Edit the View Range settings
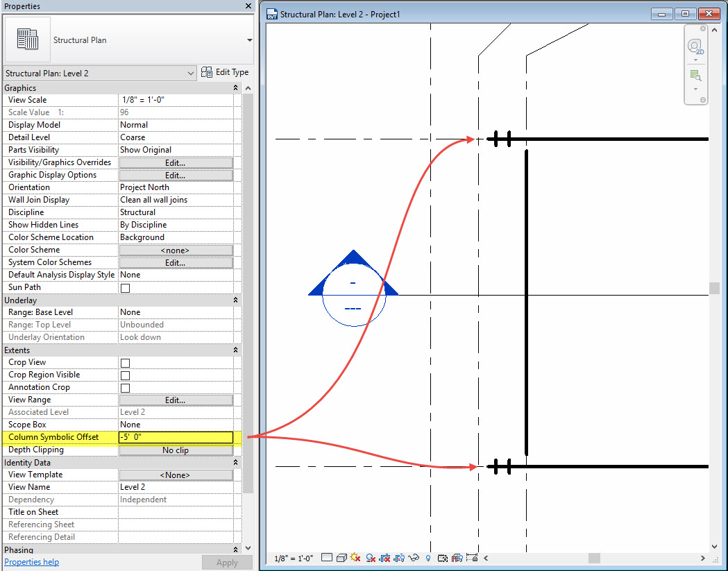The height and width of the screenshot is (571, 728). (x=175, y=399)
